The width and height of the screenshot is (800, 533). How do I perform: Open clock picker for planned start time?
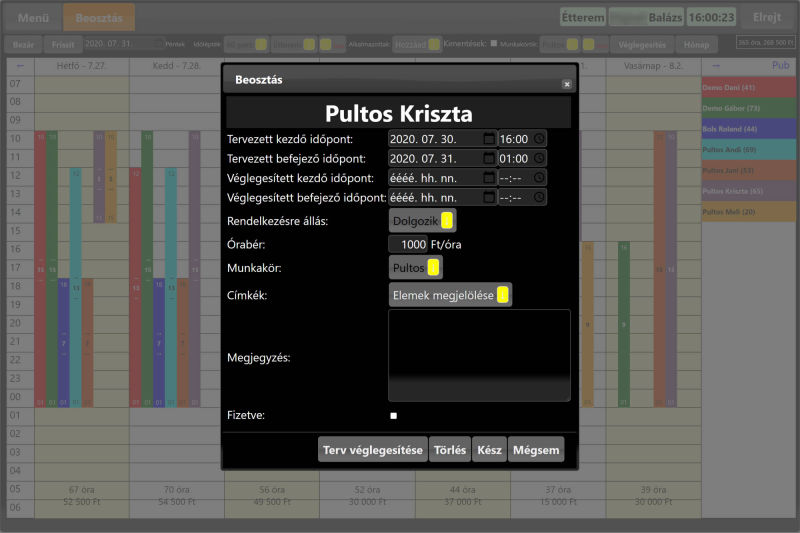pyautogui.click(x=538, y=139)
